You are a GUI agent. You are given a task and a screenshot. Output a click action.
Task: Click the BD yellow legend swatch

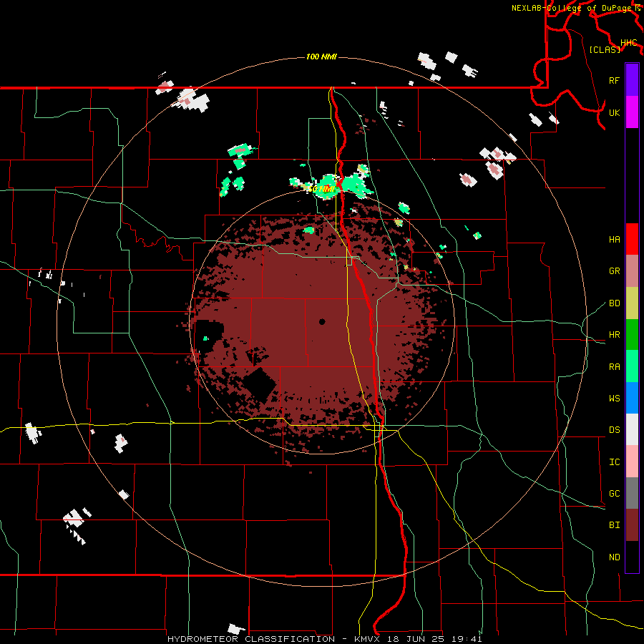coord(632,303)
